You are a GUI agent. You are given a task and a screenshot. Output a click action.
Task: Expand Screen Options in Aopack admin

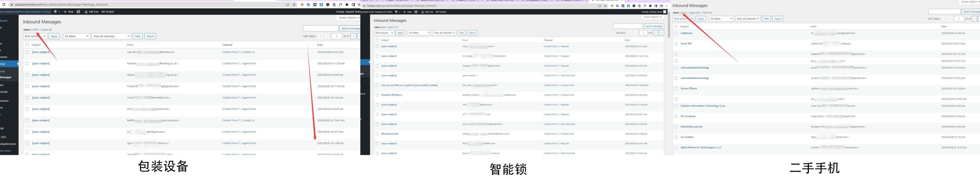(348, 18)
